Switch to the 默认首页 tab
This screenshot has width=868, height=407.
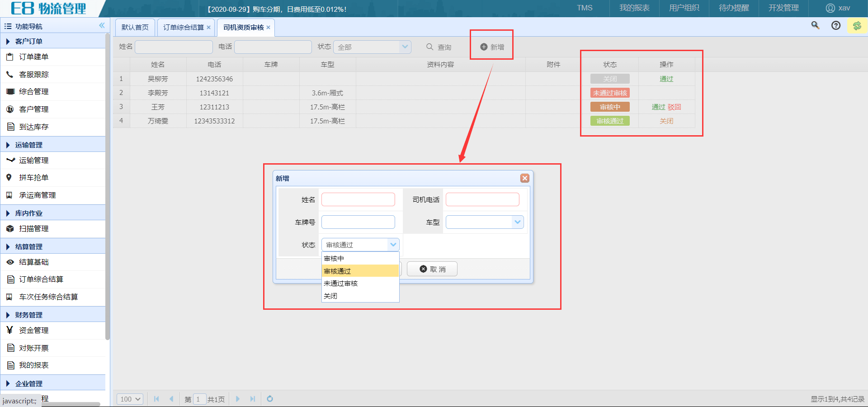(x=135, y=28)
